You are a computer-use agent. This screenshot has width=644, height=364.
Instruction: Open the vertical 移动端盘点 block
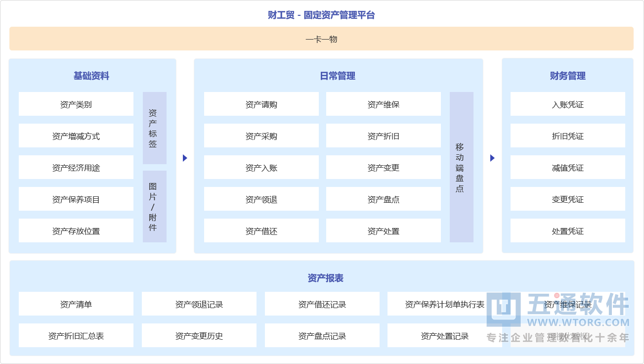click(462, 167)
